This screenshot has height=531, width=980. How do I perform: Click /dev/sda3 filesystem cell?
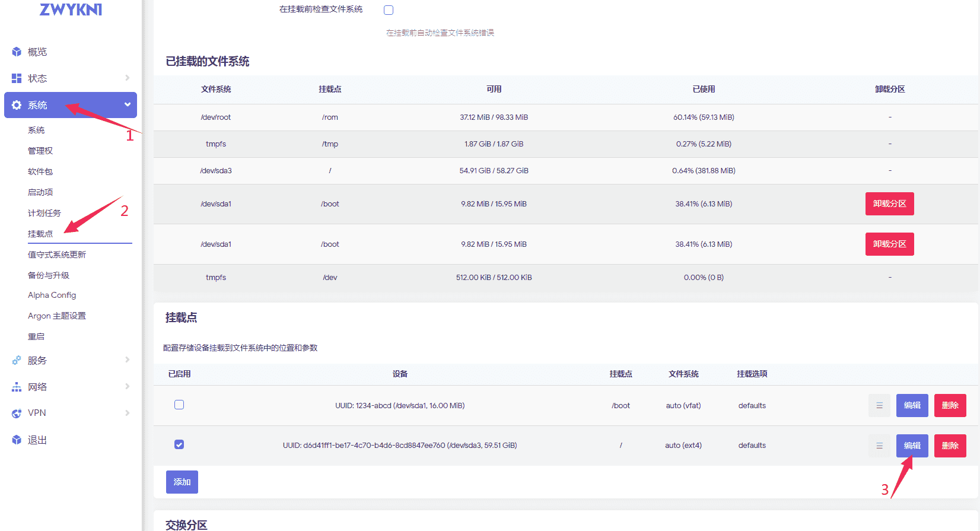pos(216,171)
